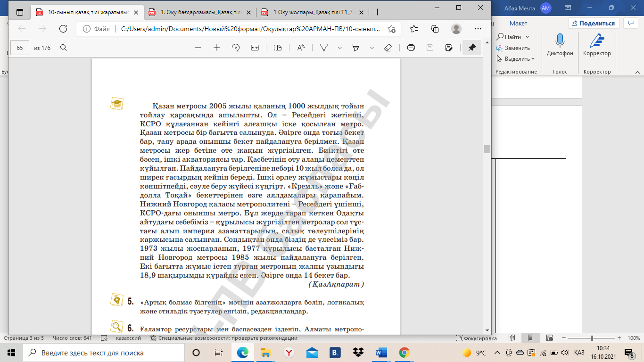Adjust the Word zoom slider

pos(593,338)
